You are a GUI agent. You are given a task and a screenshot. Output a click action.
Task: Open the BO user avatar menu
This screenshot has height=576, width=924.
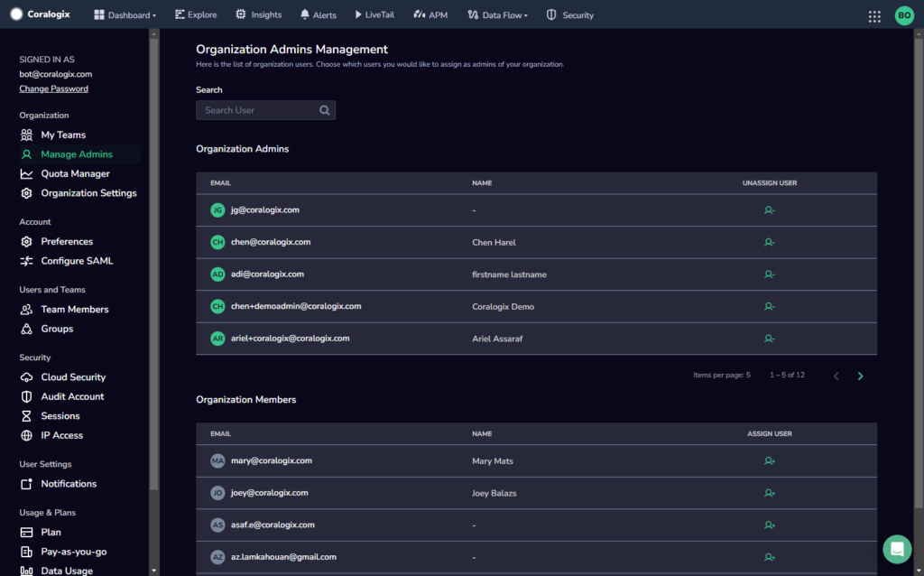coord(904,15)
